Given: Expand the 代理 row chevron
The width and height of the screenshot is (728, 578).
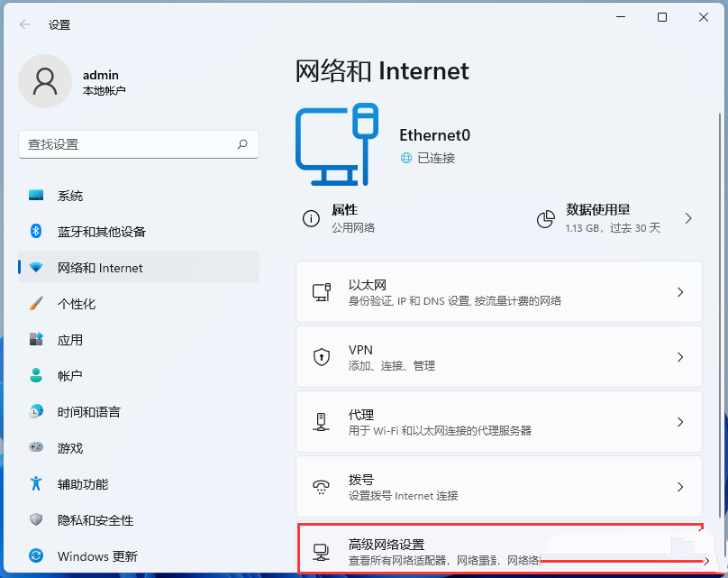Looking at the screenshot, I should click(681, 421).
